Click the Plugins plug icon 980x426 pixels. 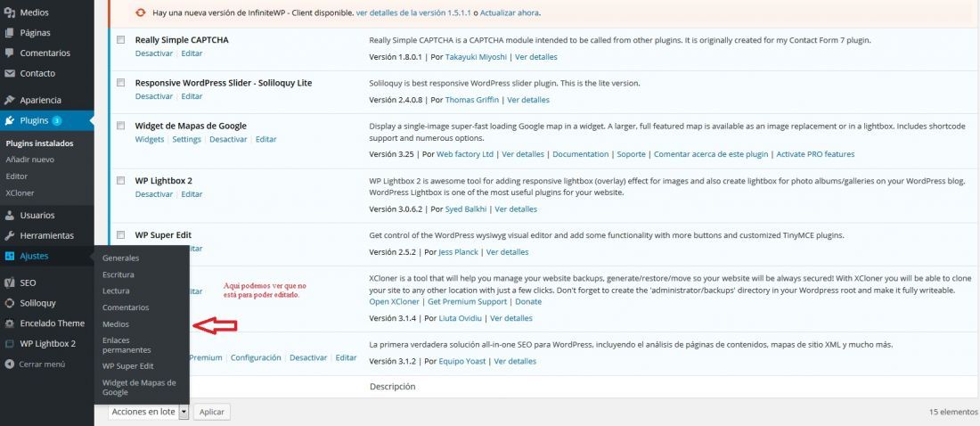click(10, 120)
